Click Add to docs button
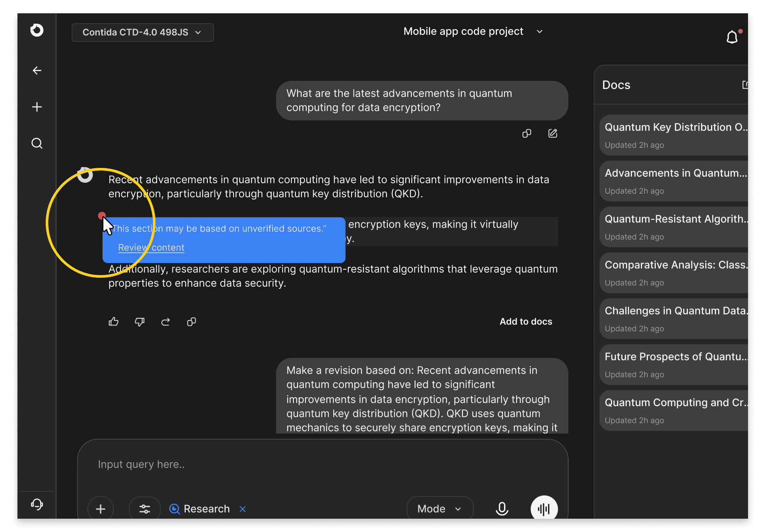758x532 pixels. click(x=526, y=322)
